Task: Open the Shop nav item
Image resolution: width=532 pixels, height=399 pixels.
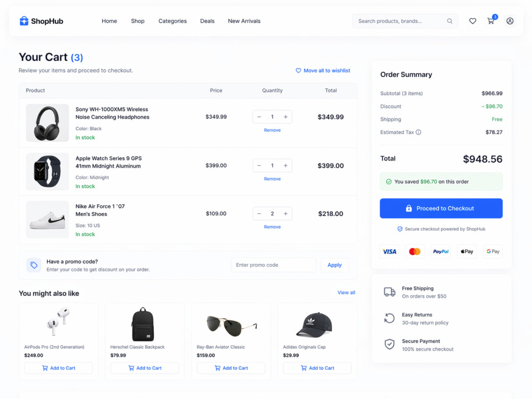Action: click(x=138, y=21)
